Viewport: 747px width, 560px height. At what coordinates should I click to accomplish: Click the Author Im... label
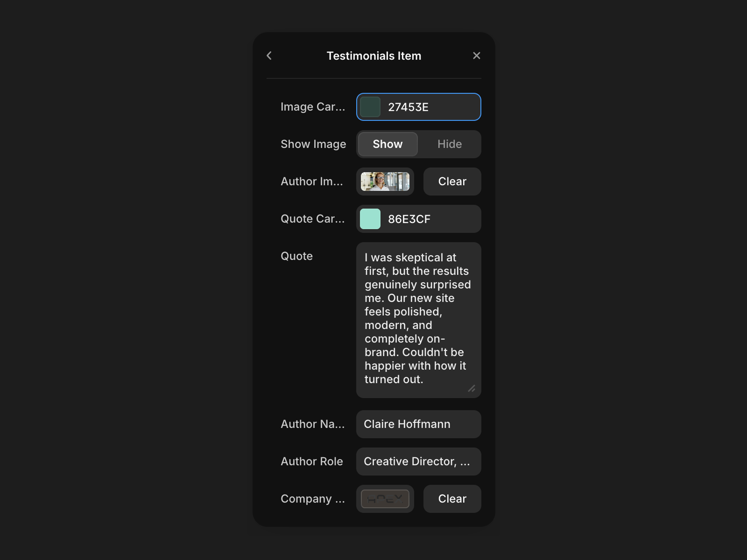pyautogui.click(x=312, y=182)
